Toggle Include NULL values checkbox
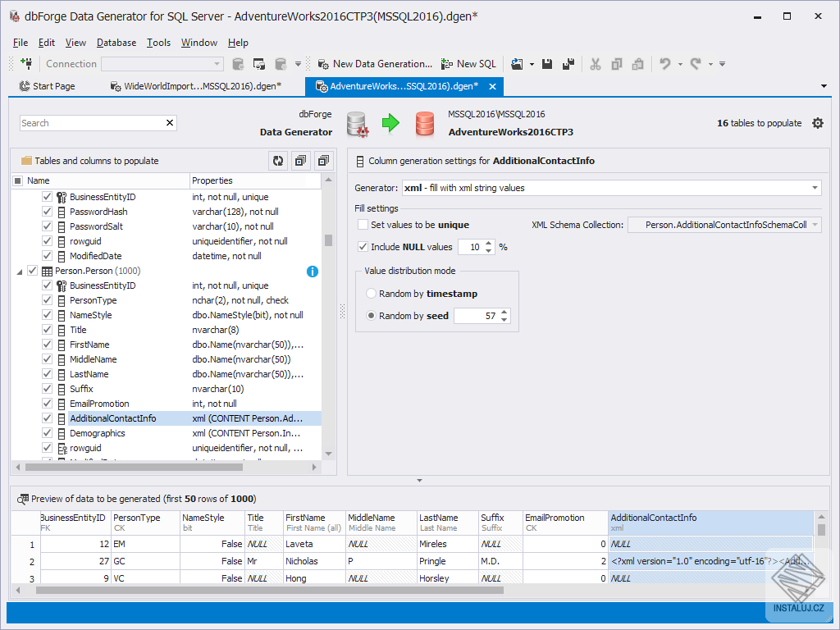Viewport: 840px width, 630px height. coord(363,246)
